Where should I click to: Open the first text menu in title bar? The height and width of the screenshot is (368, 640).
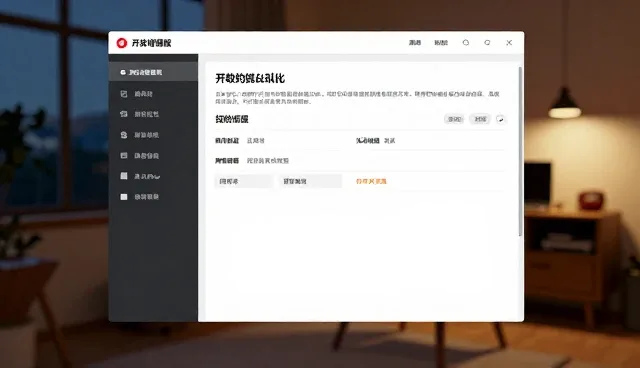(415, 42)
